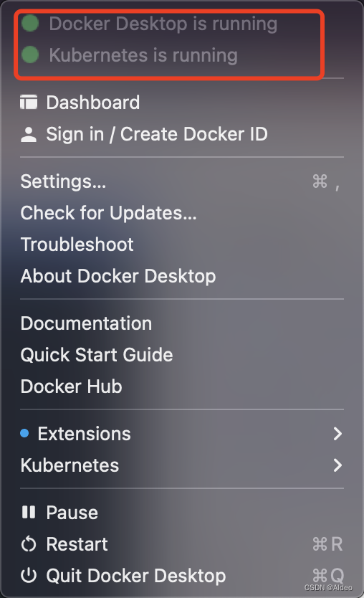Select the Extensions menu item label

tap(85, 434)
